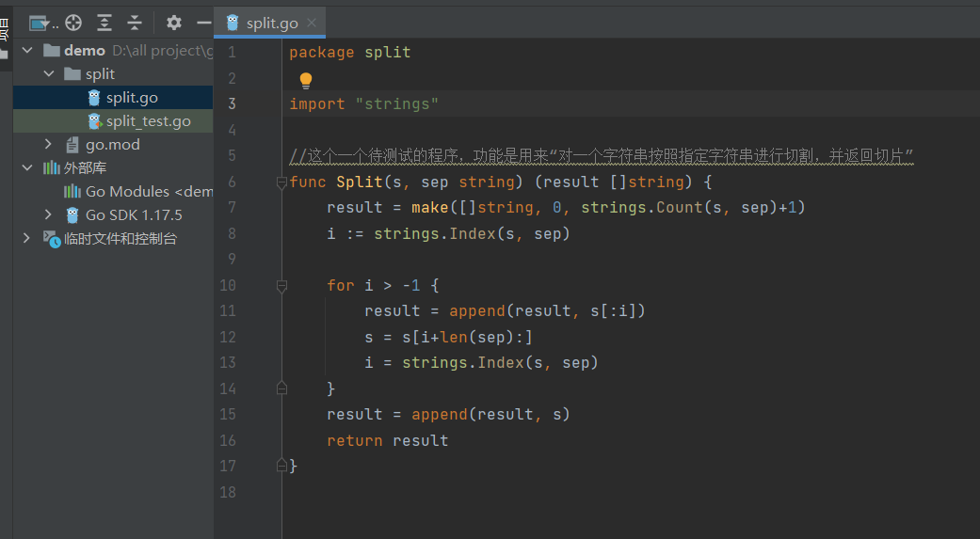This screenshot has height=539, width=980.
Task: Collapse the 外部库 node
Action: 27,168
